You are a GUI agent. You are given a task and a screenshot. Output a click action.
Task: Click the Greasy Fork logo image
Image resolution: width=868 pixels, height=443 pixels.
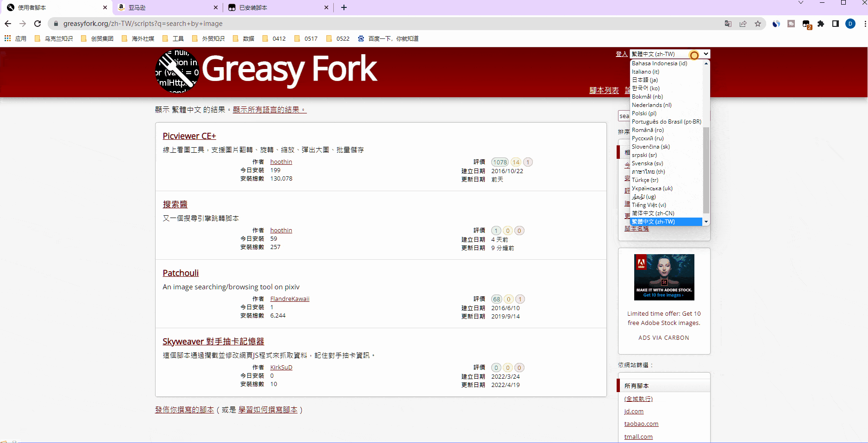[x=177, y=72]
